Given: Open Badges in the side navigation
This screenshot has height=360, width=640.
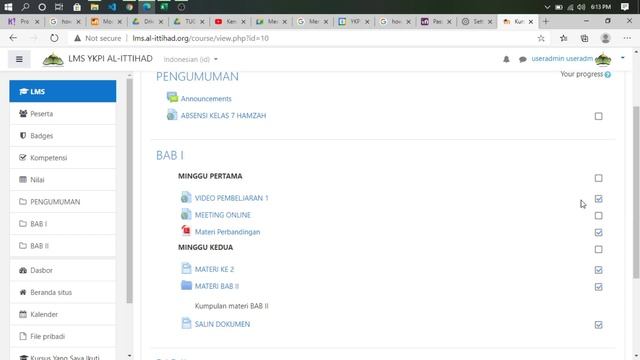Looking at the screenshot, I should [x=63, y=136].
